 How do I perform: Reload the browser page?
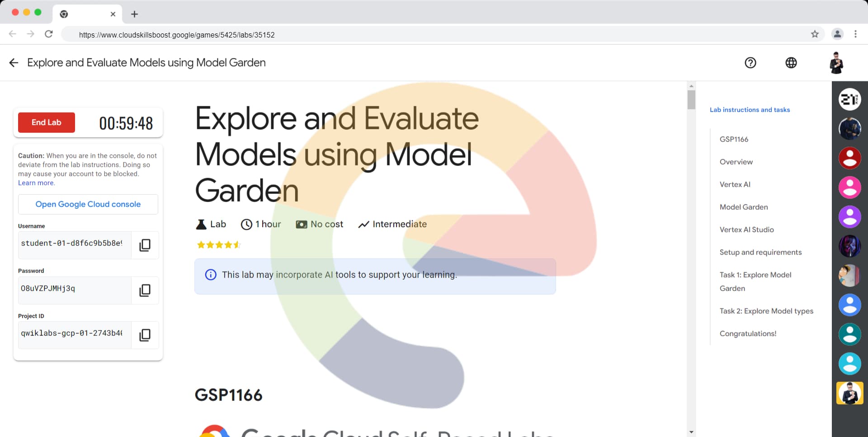(x=49, y=34)
